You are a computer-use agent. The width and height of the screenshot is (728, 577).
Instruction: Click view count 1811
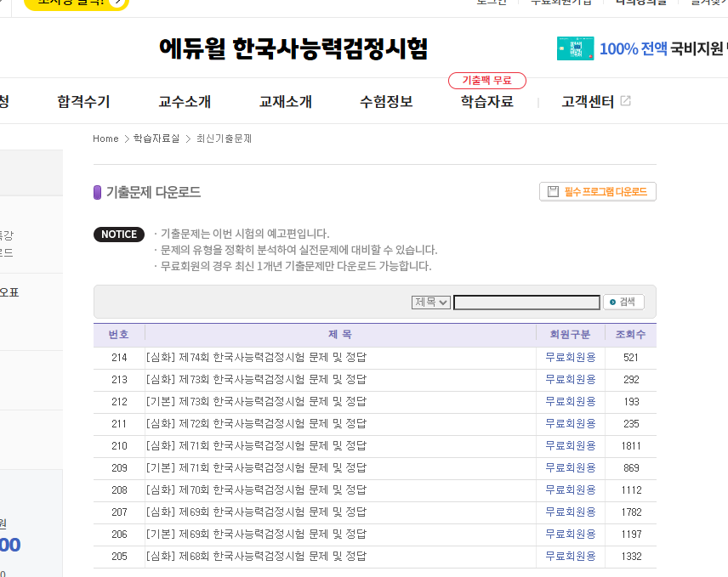[631, 446]
